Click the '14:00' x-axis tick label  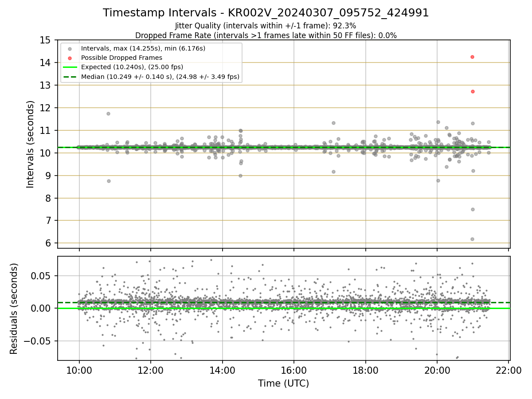pos(223,370)
